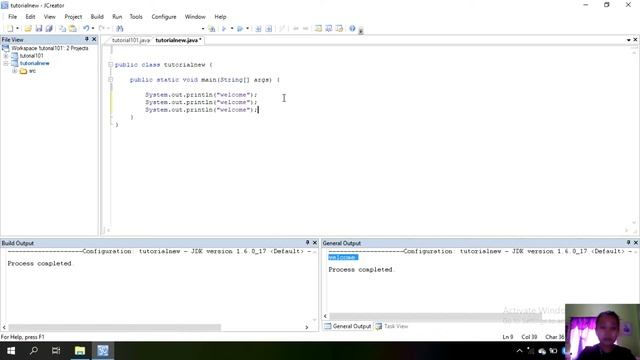Click the Find binoculars icon
This screenshot has width=640, height=360.
tap(120, 29)
